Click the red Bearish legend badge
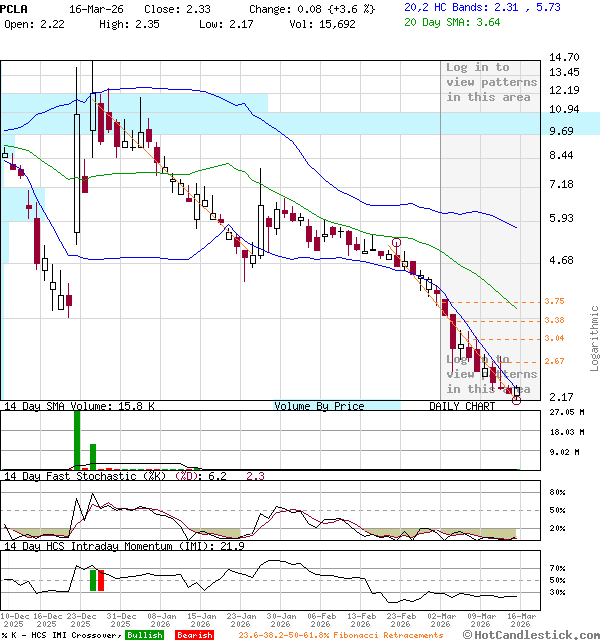 click(x=193, y=635)
